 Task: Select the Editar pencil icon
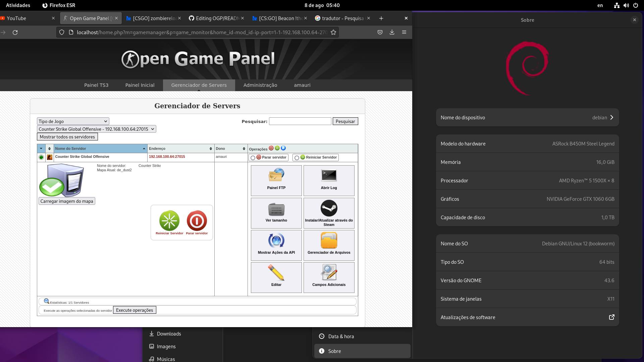[x=276, y=273]
